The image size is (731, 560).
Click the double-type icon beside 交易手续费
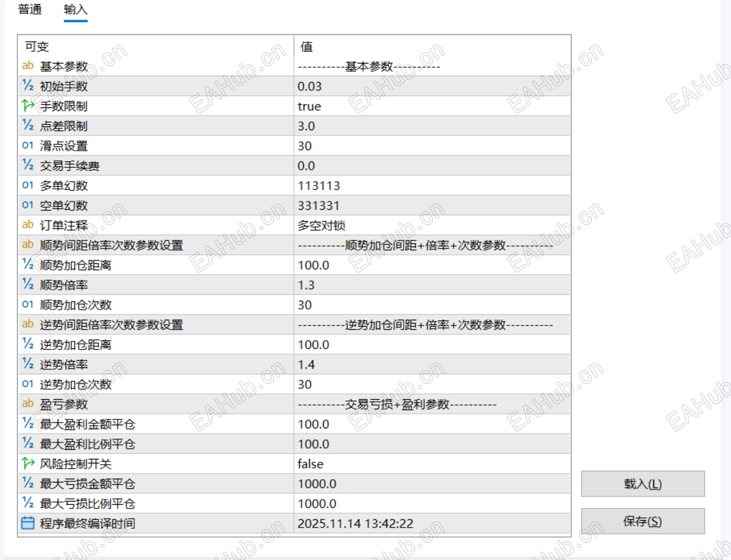click(x=28, y=165)
